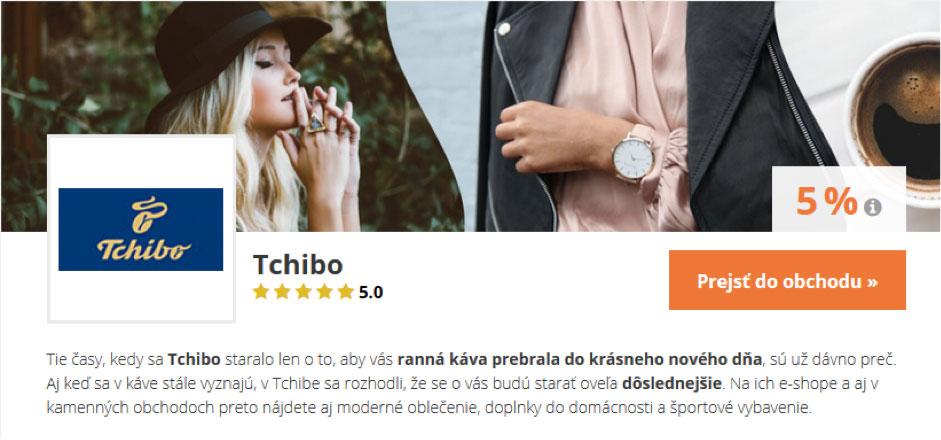Click the 5.0 rating score
The image size is (941, 440).
371,292
